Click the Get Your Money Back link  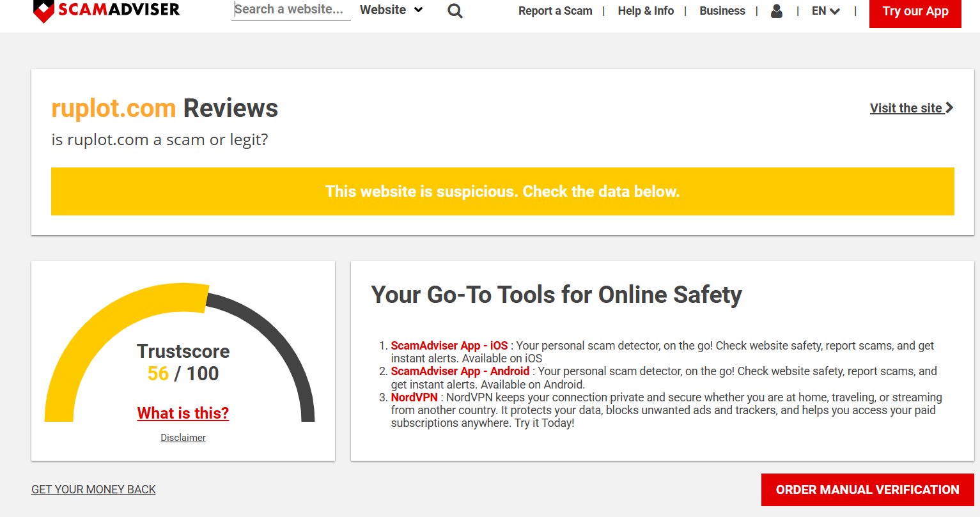pyautogui.click(x=93, y=490)
